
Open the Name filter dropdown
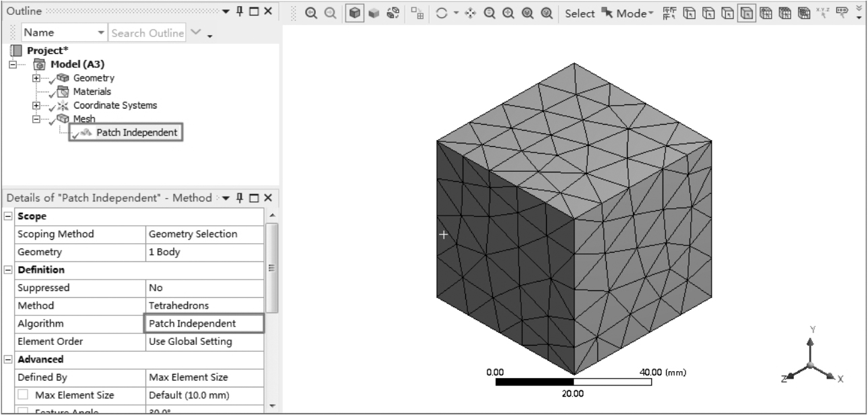[x=101, y=32]
